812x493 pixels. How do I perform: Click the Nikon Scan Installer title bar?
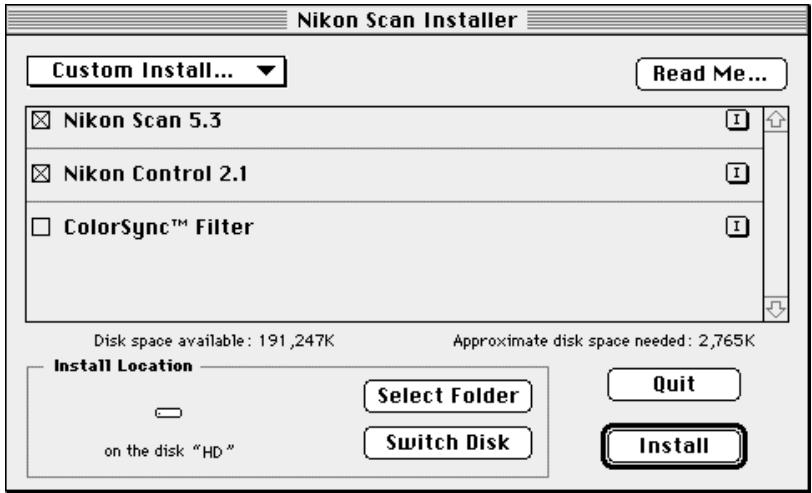406,20
